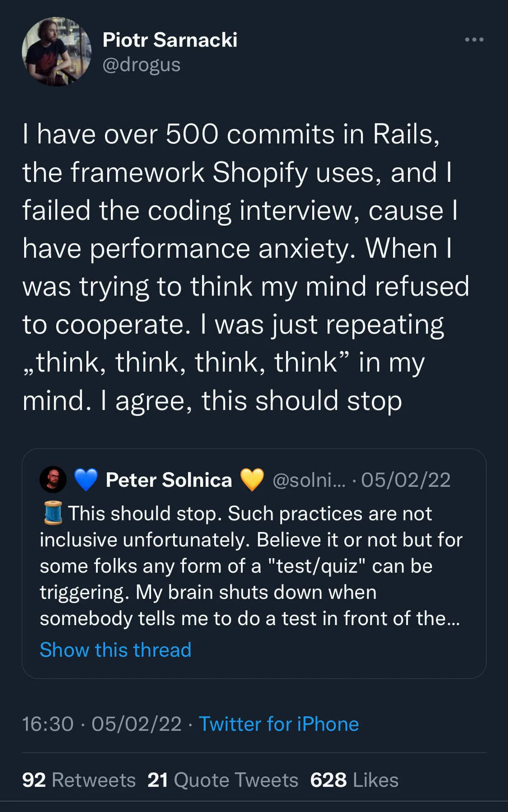The height and width of the screenshot is (812, 508).
Task: Click the main tweet's 05/02/22 date
Action: point(136,724)
